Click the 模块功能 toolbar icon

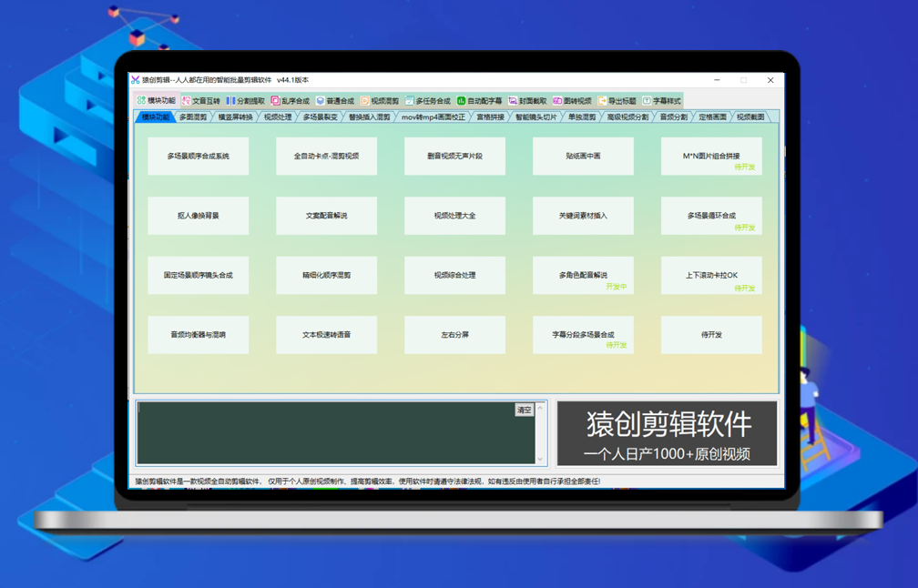141,101
